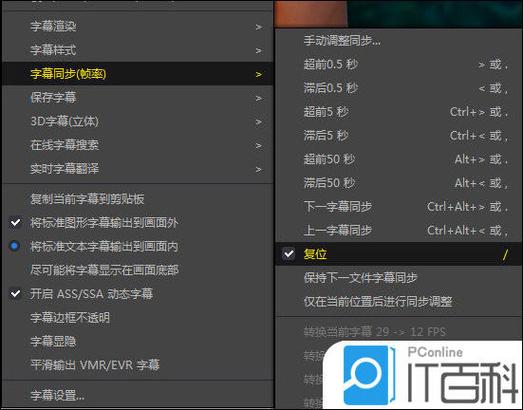Open the 字幕渲染 submenu

(x=137, y=26)
